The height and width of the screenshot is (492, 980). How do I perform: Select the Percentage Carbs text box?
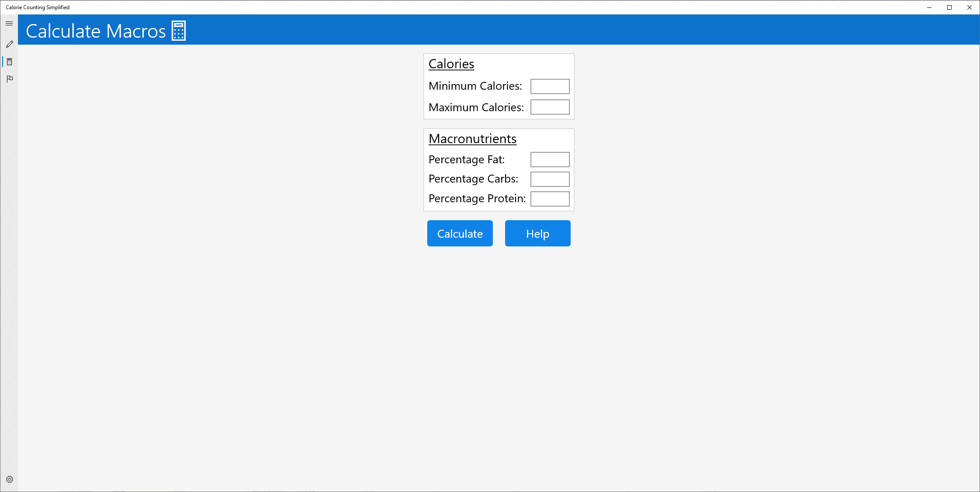tap(550, 179)
